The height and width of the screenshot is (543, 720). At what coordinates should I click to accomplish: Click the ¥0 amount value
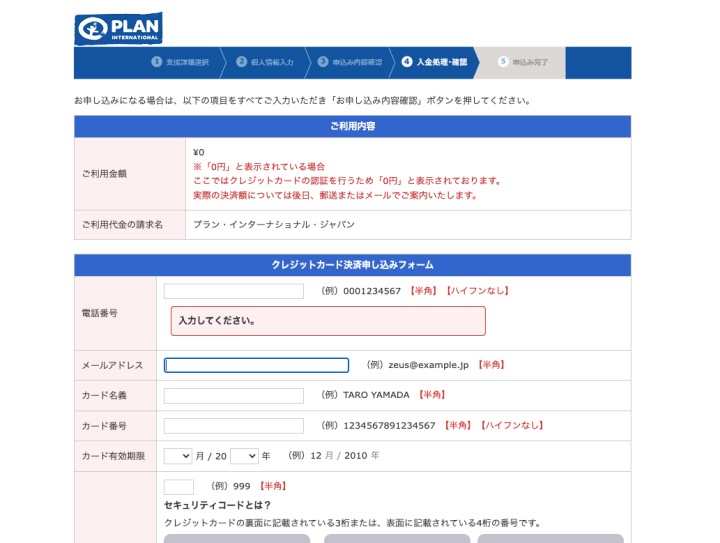198,152
